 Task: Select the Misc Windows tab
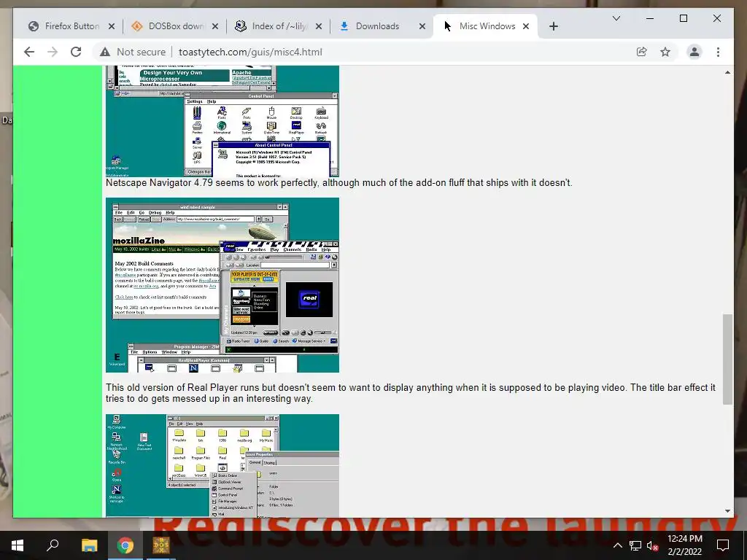[x=487, y=26]
